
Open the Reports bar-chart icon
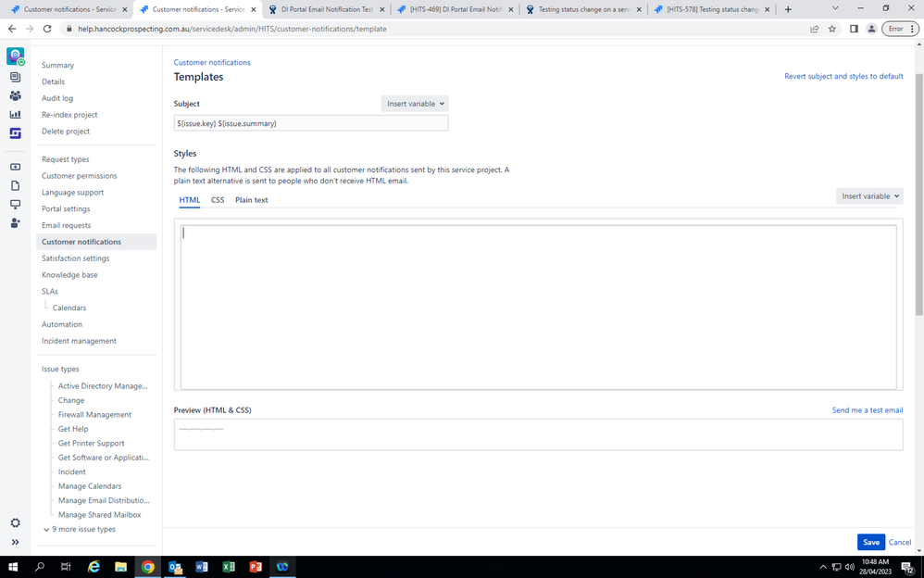[15, 114]
